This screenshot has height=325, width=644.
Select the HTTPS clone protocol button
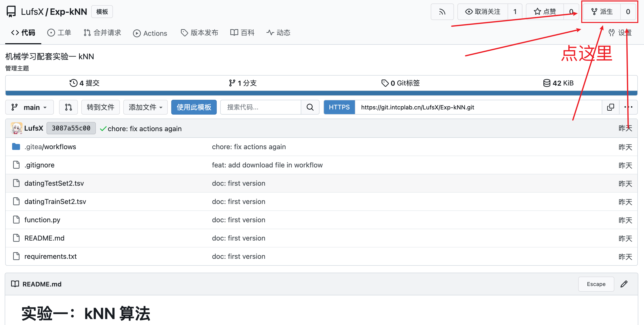pyautogui.click(x=339, y=107)
